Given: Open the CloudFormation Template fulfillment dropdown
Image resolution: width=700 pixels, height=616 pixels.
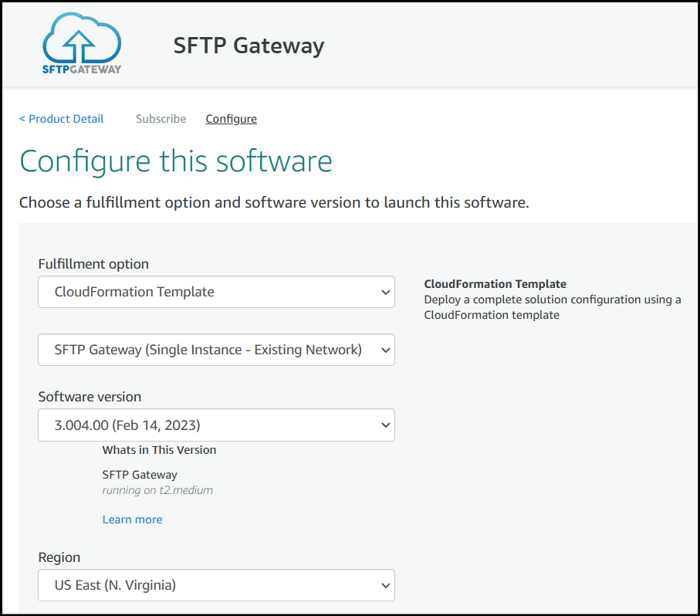Looking at the screenshot, I should click(217, 292).
